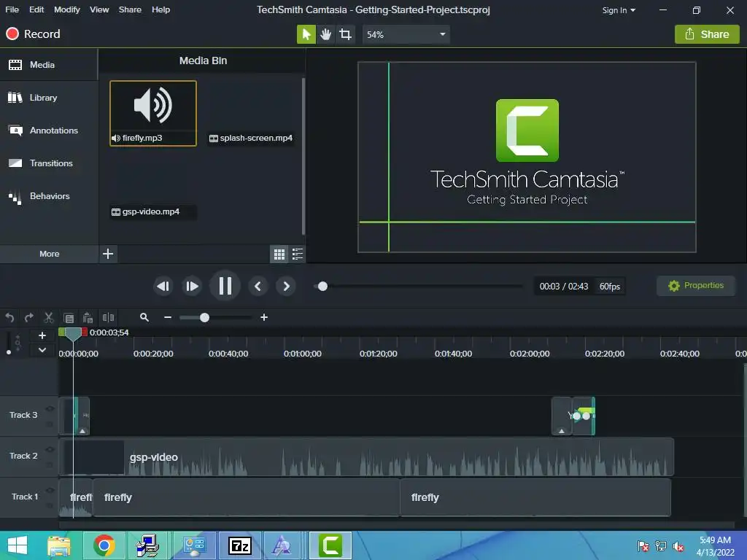Open the Transitions tab

coord(49,163)
